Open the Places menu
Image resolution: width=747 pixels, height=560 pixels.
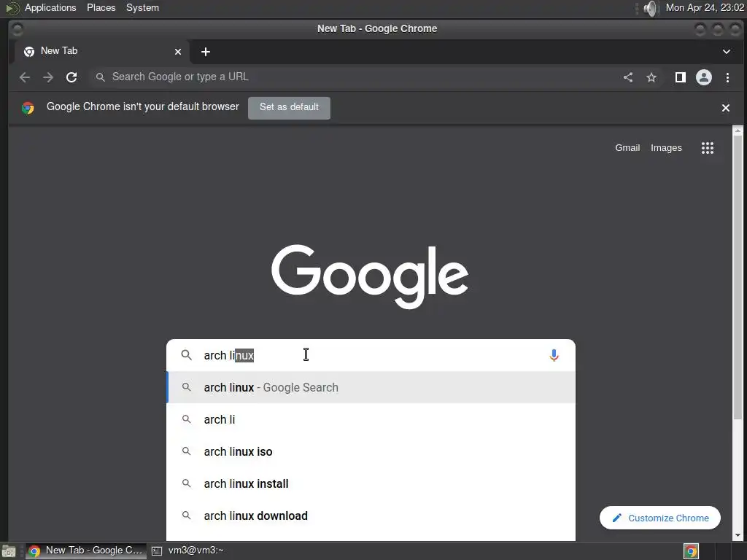click(x=101, y=8)
